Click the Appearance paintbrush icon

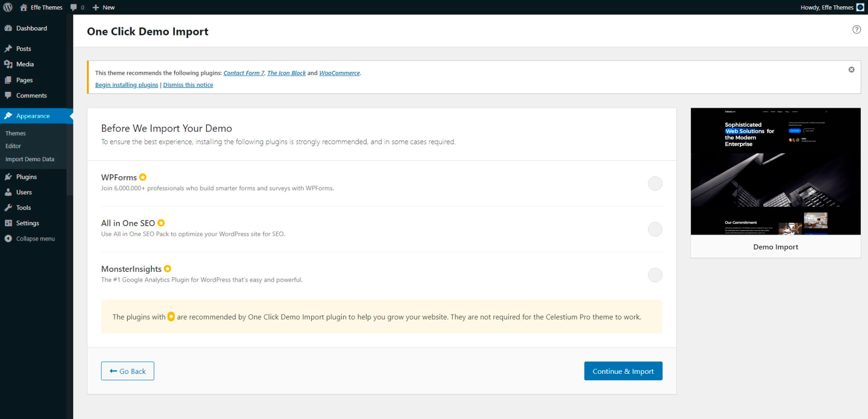[8, 116]
